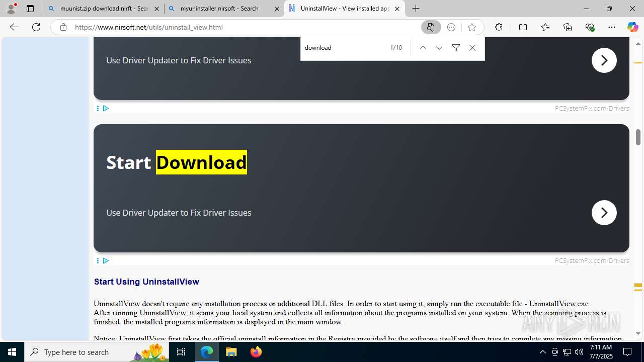Click the page vertical scrollbar thumb
The height and width of the screenshot is (362, 644).
click(x=638, y=137)
